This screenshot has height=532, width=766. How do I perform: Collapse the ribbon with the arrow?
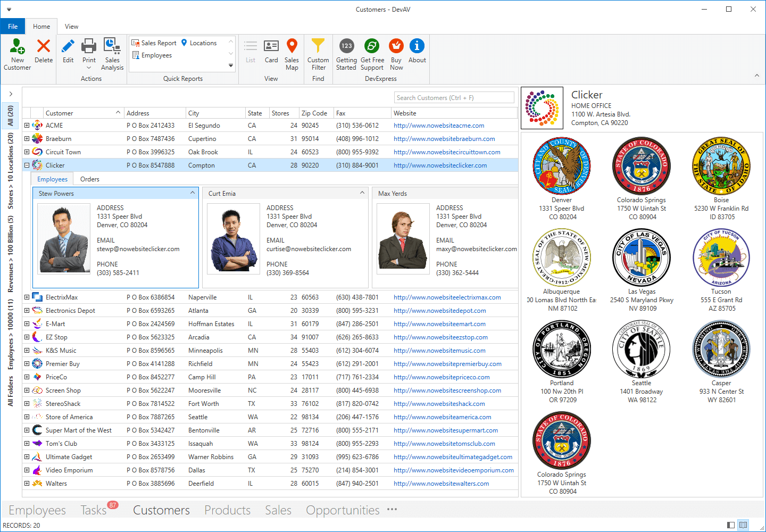756,76
